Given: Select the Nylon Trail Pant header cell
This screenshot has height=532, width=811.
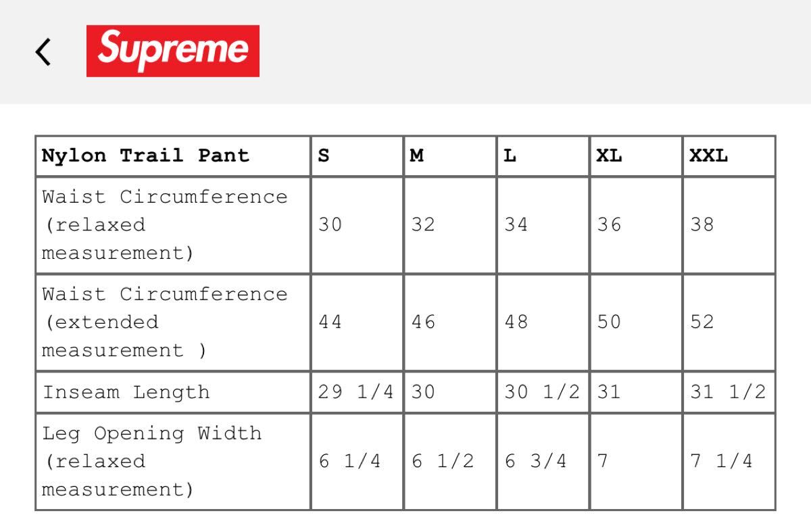Looking at the screenshot, I should [173, 156].
